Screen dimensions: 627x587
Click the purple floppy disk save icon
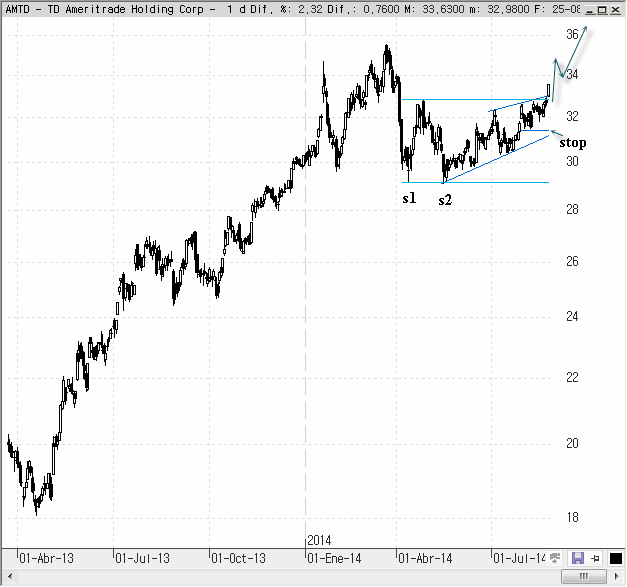click(x=578, y=558)
